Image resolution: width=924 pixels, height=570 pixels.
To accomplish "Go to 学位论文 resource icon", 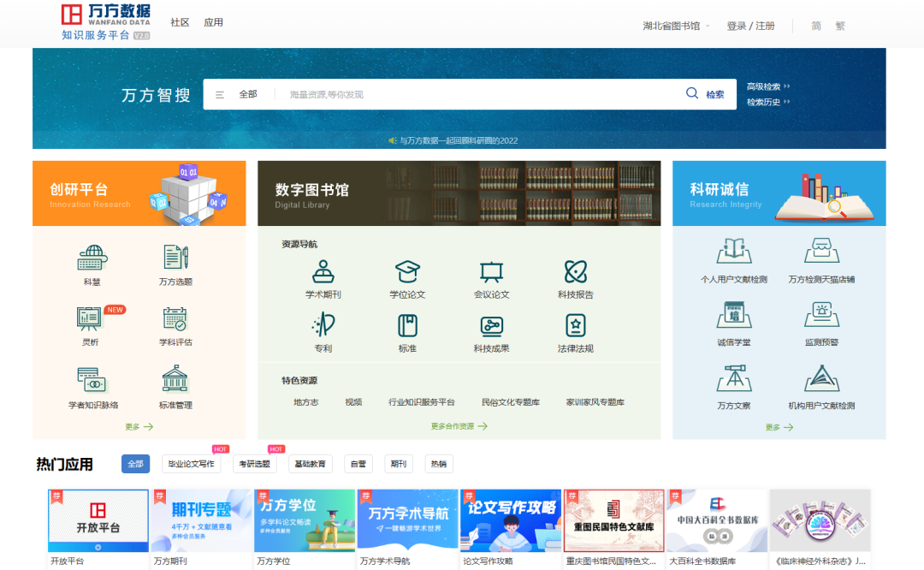I will [x=407, y=272].
